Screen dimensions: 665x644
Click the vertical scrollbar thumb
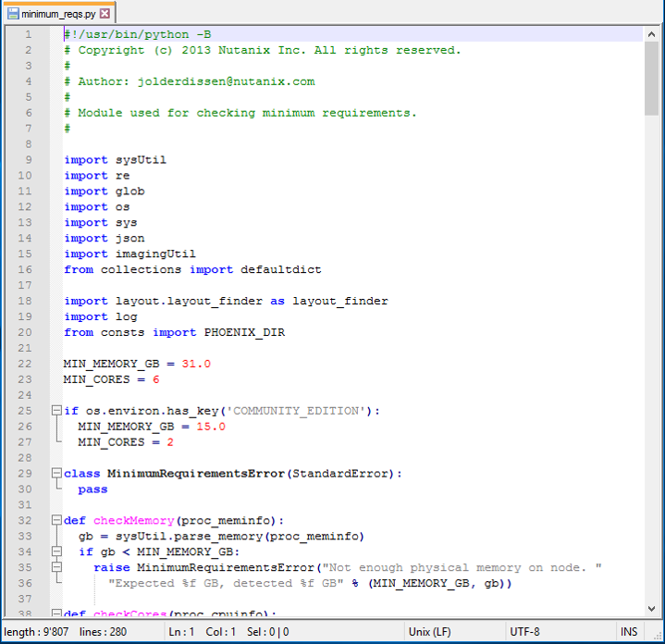[653, 79]
